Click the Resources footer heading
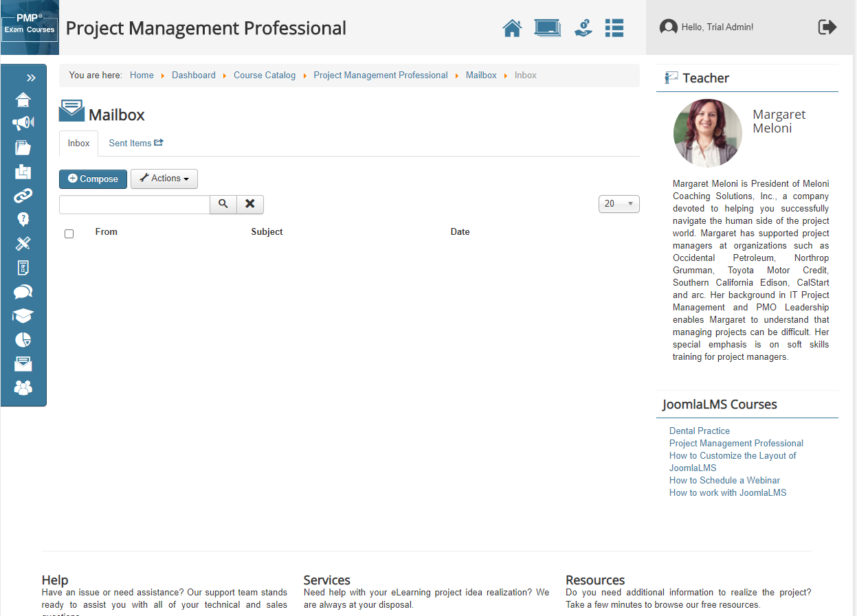This screenshot has height=616, width=857. point(595,580)
